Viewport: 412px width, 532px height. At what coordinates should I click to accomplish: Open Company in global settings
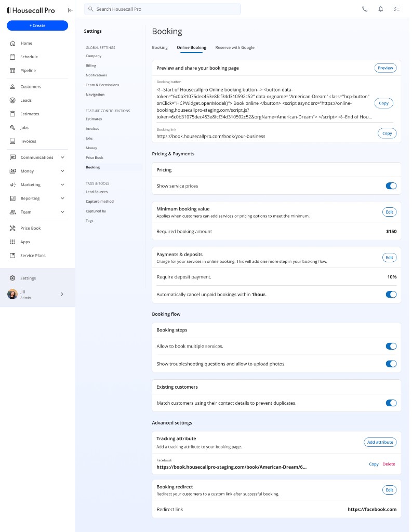click(94, 56)
